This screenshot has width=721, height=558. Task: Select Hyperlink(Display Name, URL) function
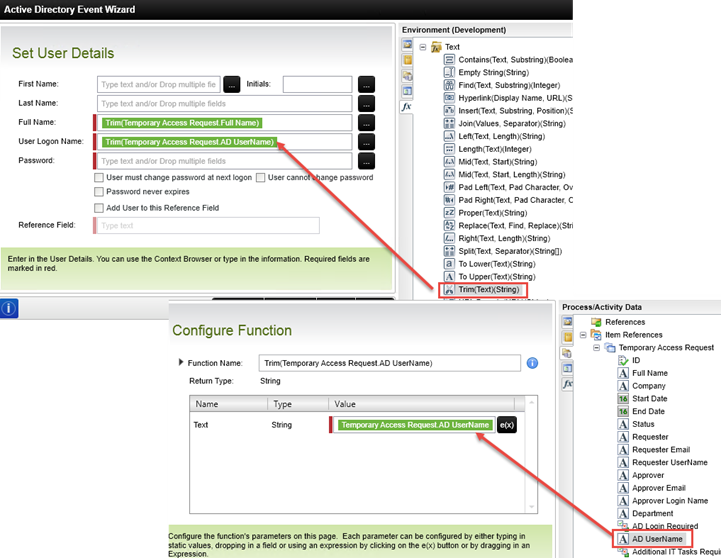[x=508, y=98]
